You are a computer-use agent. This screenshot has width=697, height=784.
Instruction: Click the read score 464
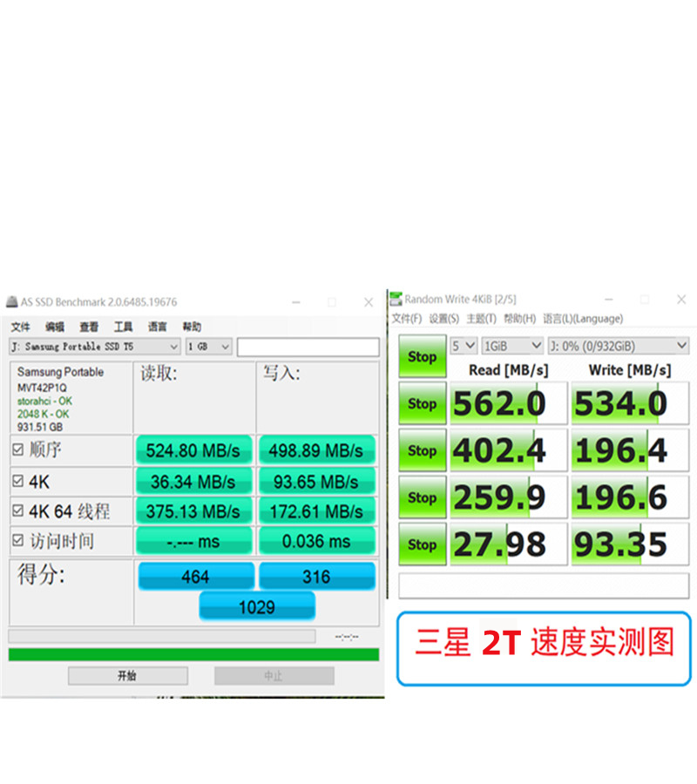pos(195,577)
